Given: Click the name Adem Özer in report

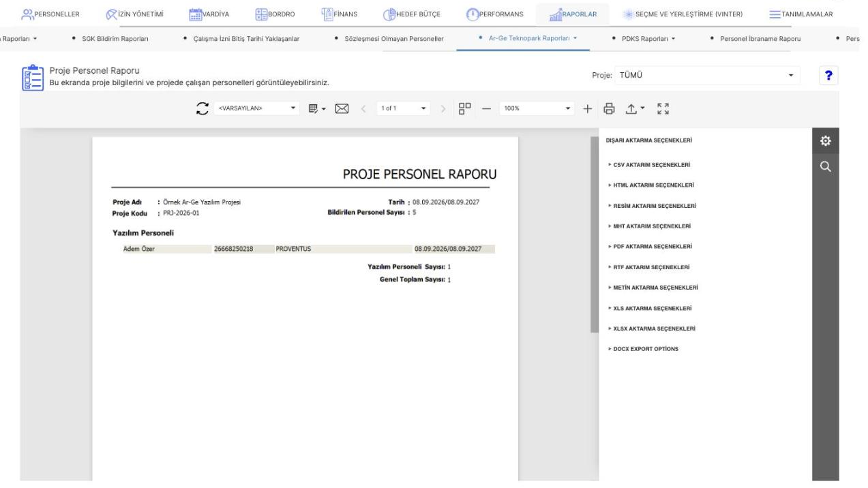Looking at the screenshot, I should [138, 249].
